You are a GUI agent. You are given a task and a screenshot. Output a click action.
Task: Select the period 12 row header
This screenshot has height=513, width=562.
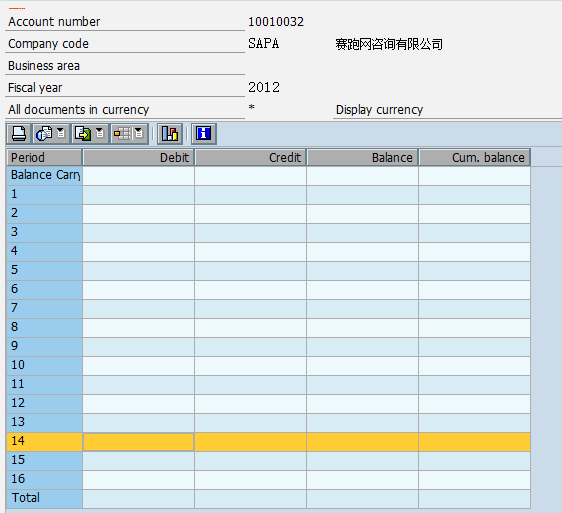coord(44,403)
